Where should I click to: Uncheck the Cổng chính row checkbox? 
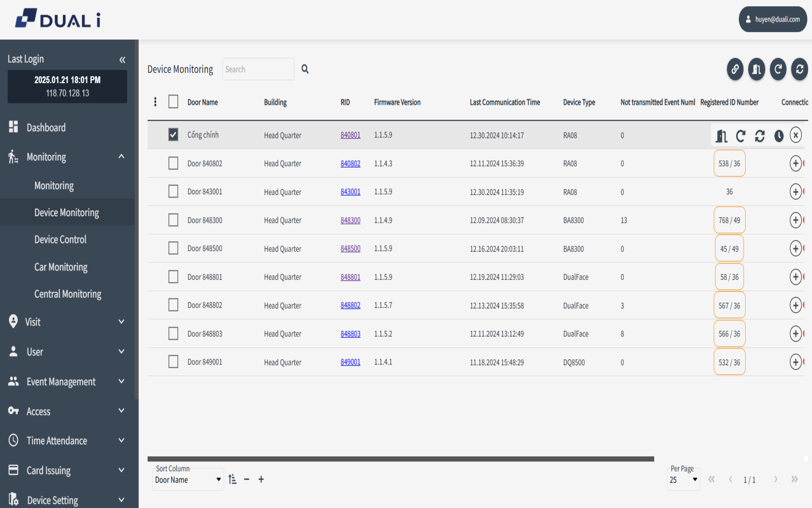pyautogui.click(x=173, y=135)
